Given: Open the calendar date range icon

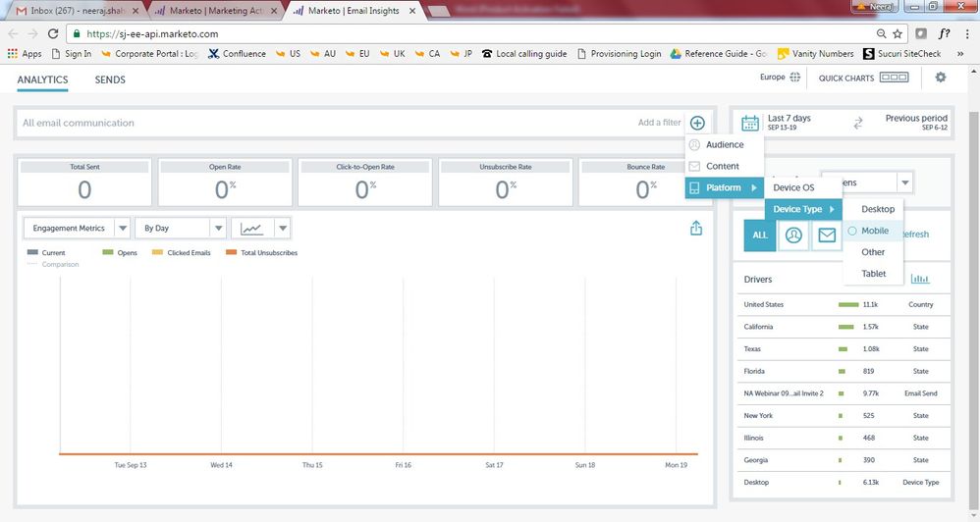Looking at the screenshot, I should coord(750,123).
